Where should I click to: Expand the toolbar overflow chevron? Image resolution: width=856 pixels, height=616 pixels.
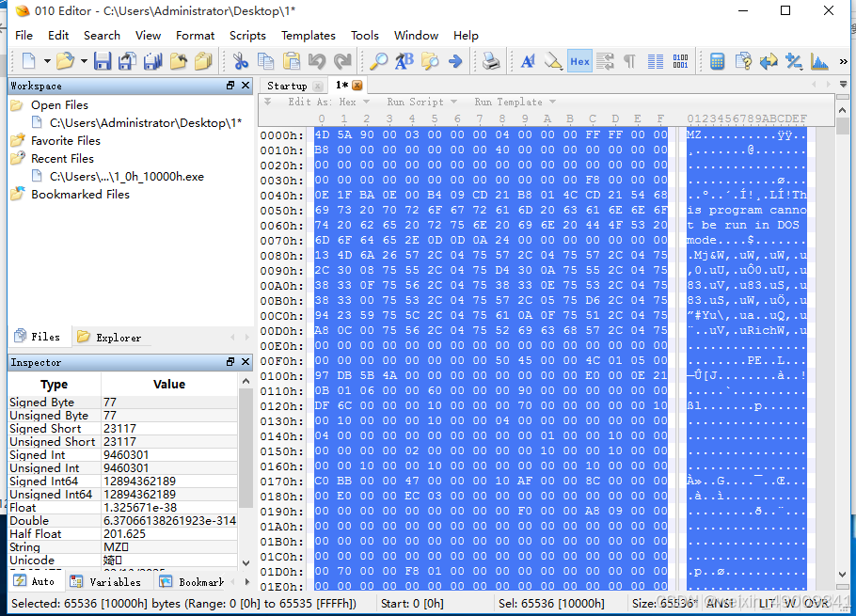pyautogui.click(x=844, y=61)
